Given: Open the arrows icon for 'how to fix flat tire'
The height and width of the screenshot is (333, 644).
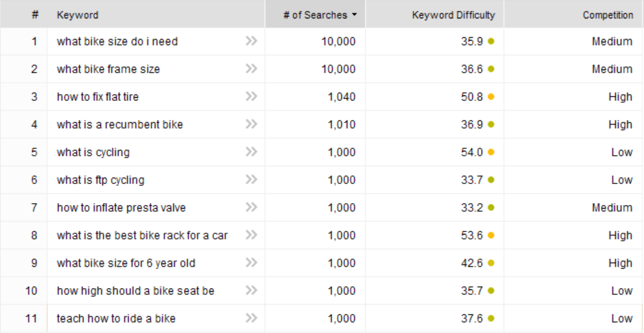Looking at the screenshot, I should tap(251, 97).
